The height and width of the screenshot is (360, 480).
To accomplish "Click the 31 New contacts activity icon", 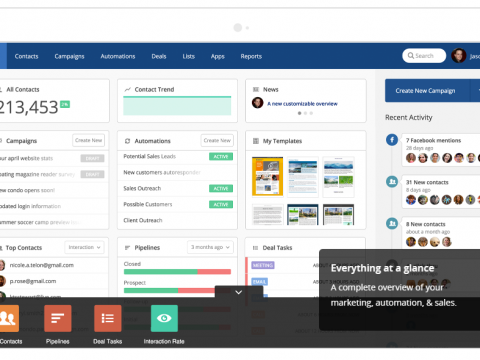I will click(392, 182).
